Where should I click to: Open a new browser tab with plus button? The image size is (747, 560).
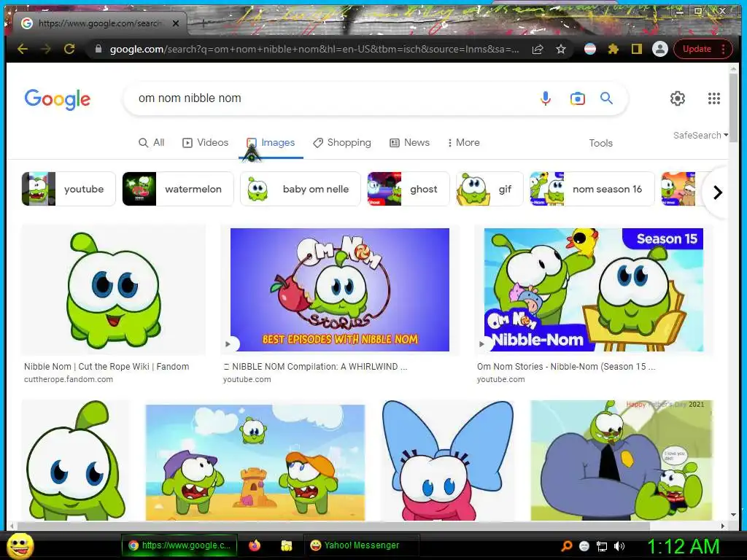tap(203, 23)
